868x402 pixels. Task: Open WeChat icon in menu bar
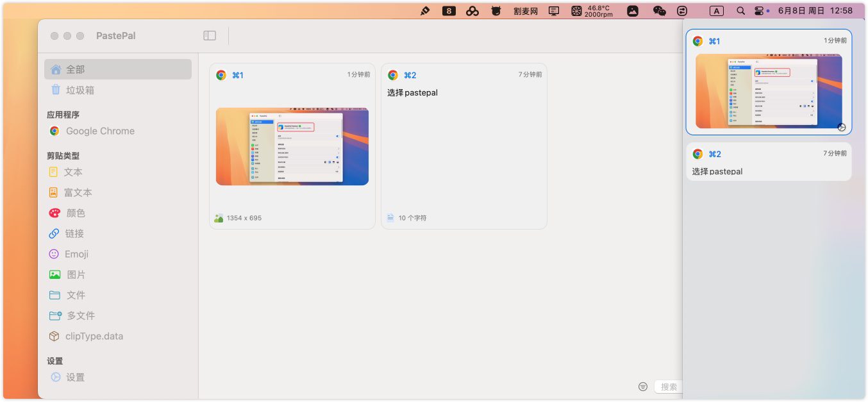pos(659,11)
